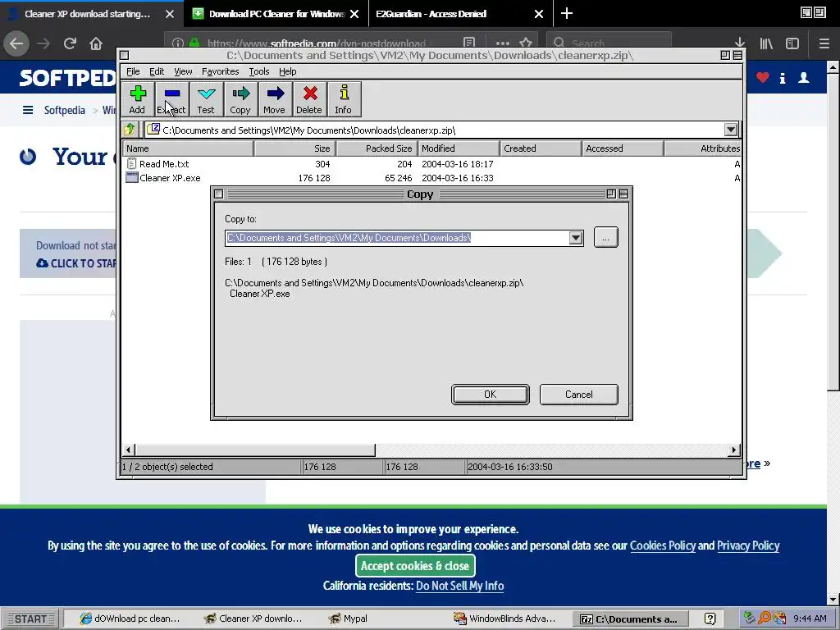Open the Softpedia hamburger navigation menu
This screenshot has width=840, height=630.
click(x=28, y=110)
